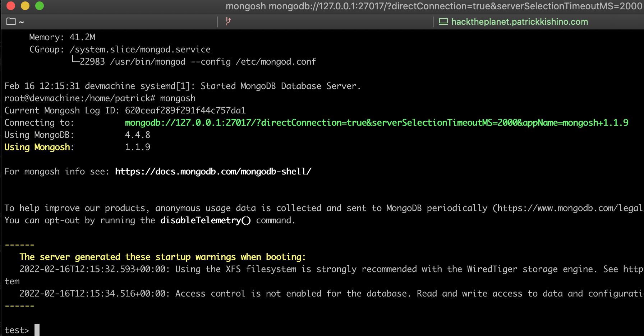This screenshot has width=644, height=336.
Task: Click the red close window button
Action: 11,6
